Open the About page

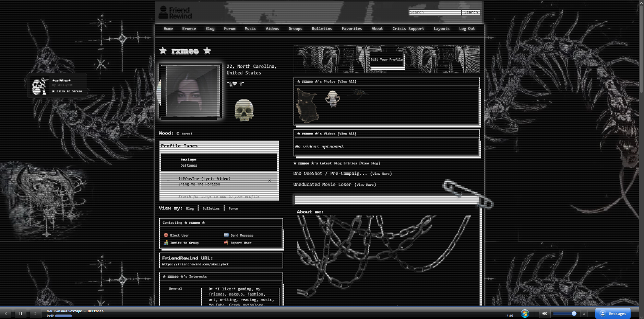tap(377, 29)
